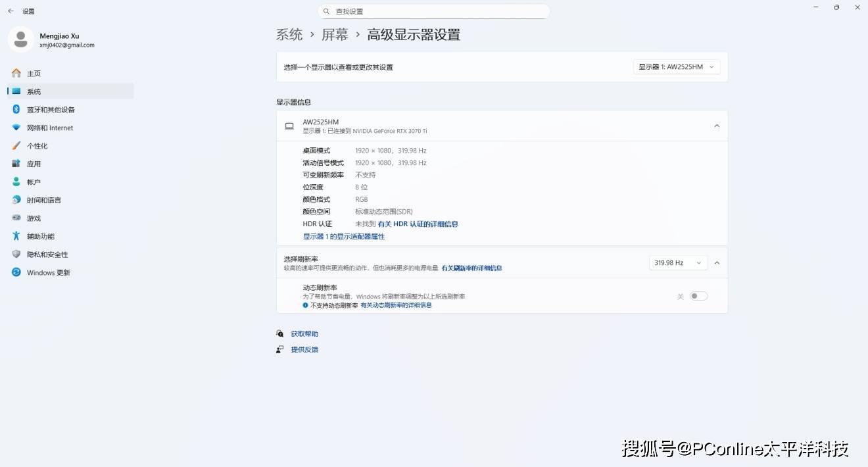This screenshot has width=868, height=467.
Task: Collapse the AW2525HM display info section
Action: [x=717, y=126]
